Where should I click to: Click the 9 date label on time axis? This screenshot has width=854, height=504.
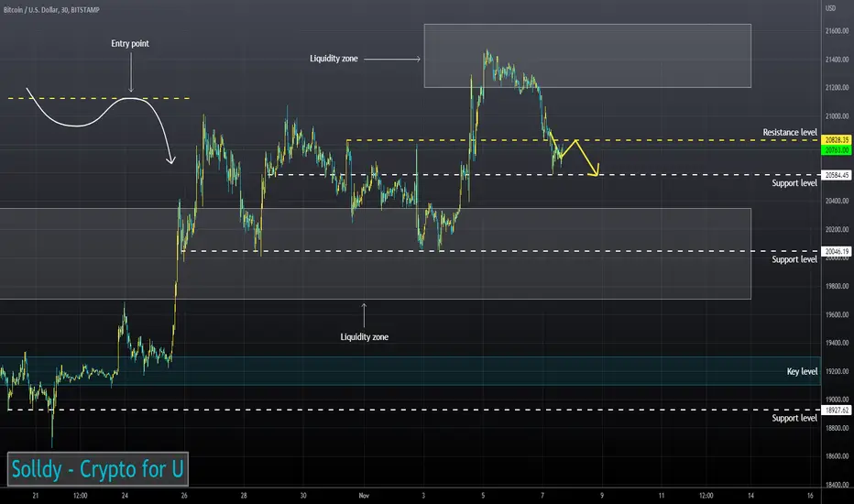point(602,495)
